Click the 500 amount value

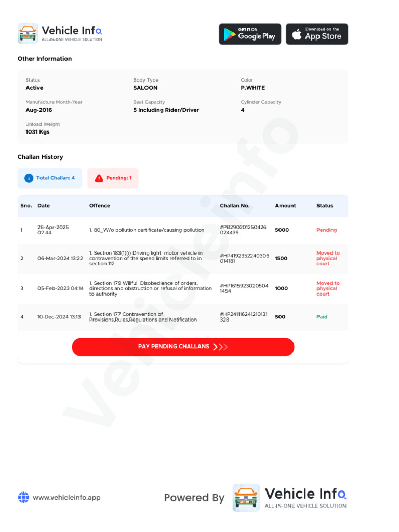[280, 317]
